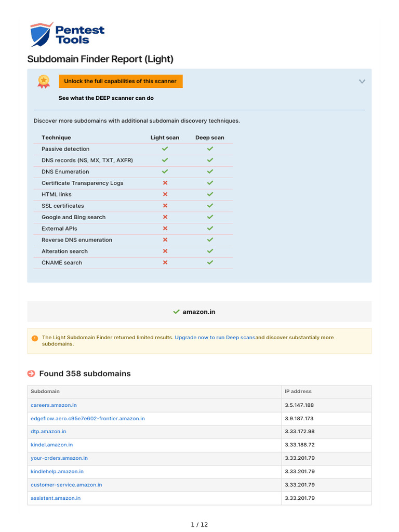The image size is (399, 532).
Task: Click the page indicator 1 / 12
Action: [199, 525]
